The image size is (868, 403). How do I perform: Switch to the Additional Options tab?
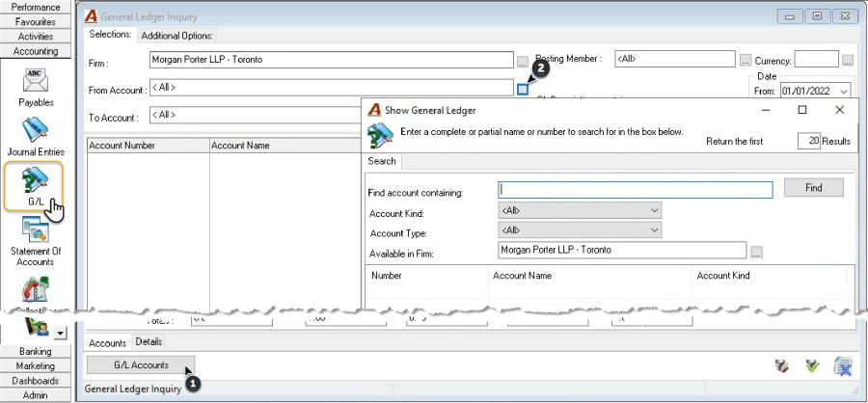[x=177, y=36]
